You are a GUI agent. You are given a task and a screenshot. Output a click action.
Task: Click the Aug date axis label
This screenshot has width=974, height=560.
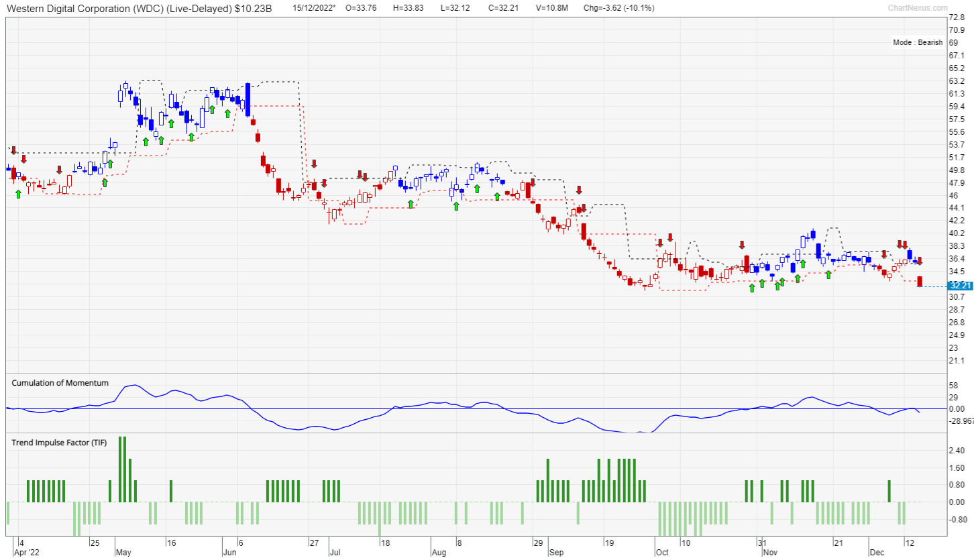(x=438, y=553)
